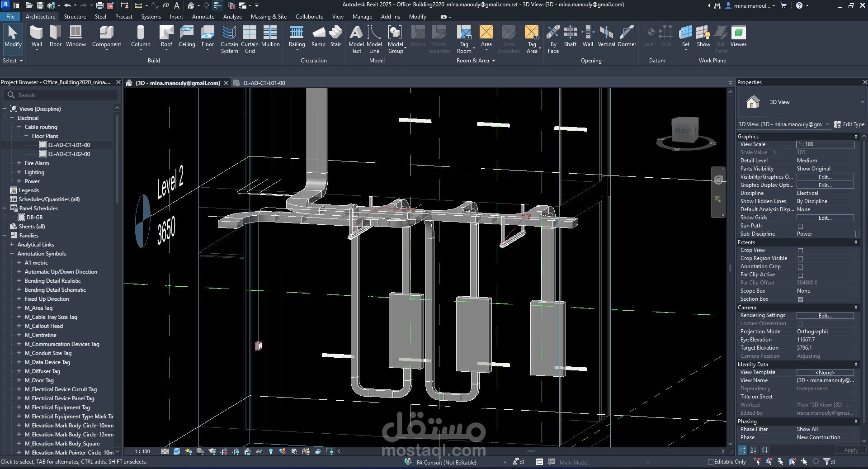The width and height of the screenshot is (868, 469).
Task: Click Edit for Graphic Display Options
Action: point(825,185)
